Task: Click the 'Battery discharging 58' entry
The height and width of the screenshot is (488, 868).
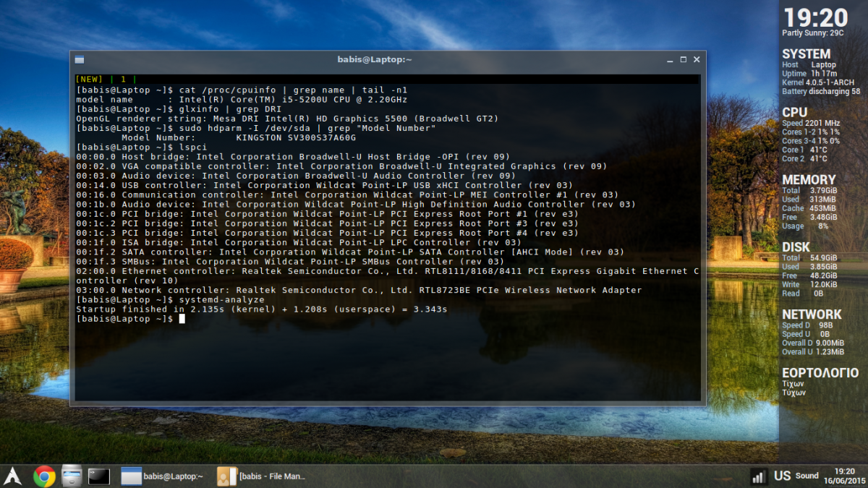Action: pos(821,92)
